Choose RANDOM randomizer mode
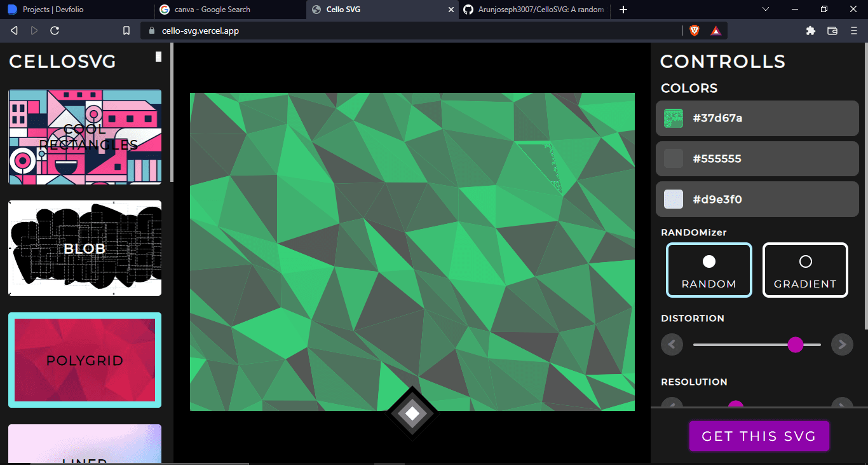This screenshot has height=465, width=868. pos(709,270)
